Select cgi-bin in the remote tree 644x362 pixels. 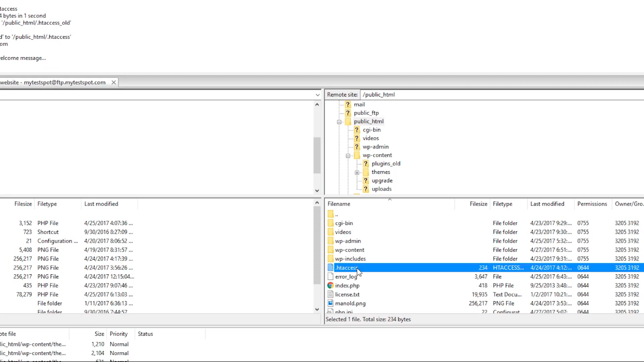371,130
